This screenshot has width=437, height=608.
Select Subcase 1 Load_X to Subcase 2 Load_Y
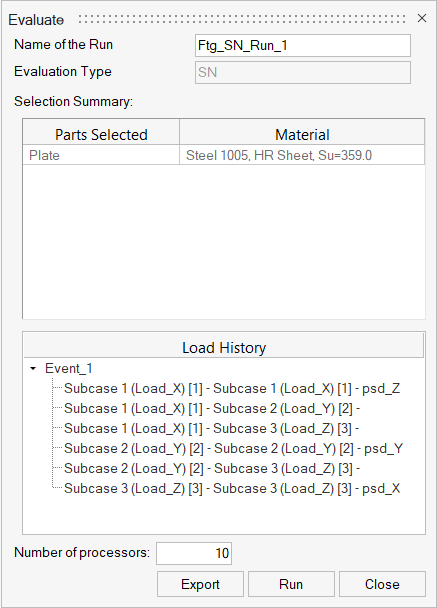[212, 408]
